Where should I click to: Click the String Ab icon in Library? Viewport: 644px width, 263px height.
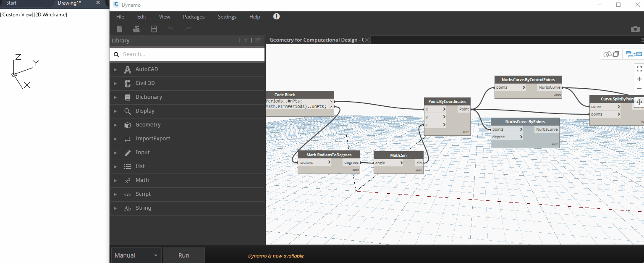tap(128, 208)
